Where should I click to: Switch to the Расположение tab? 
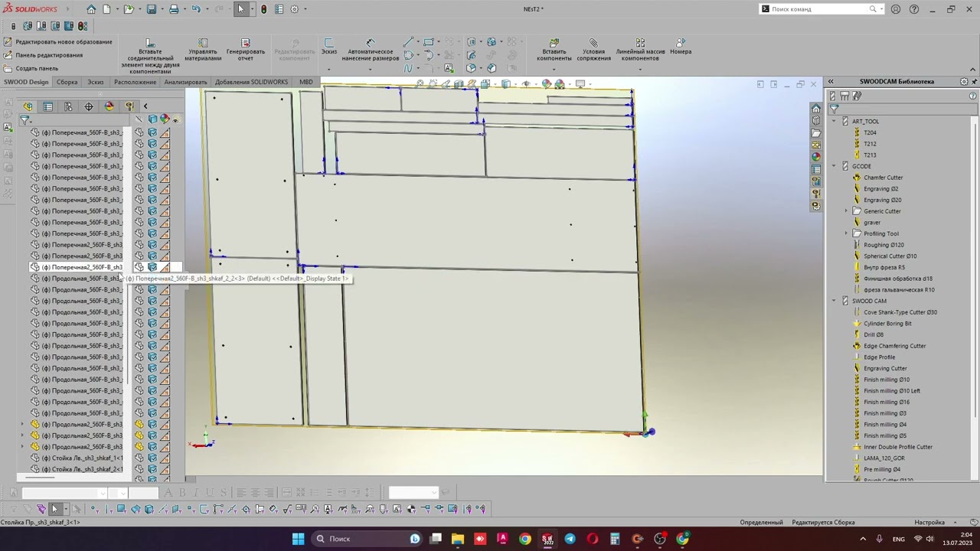point(135,82)
